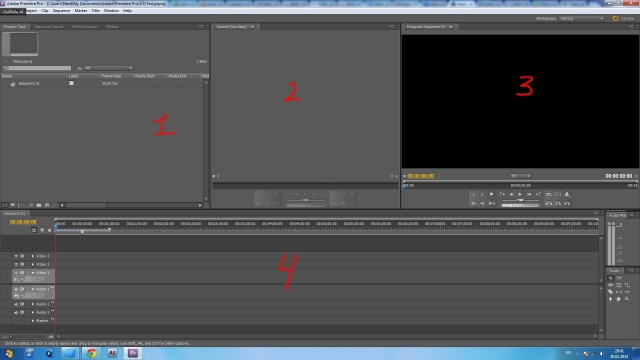Toggle Video 3 track output eye
This screenshot has width=640, height=360.
tap(16, 256)
